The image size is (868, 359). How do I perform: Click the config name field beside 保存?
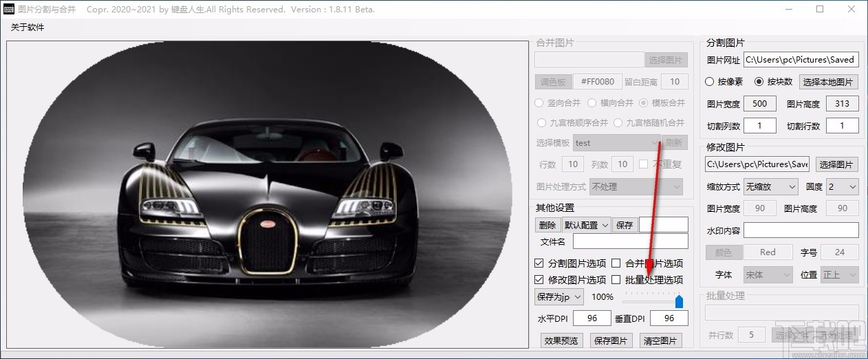664,225
